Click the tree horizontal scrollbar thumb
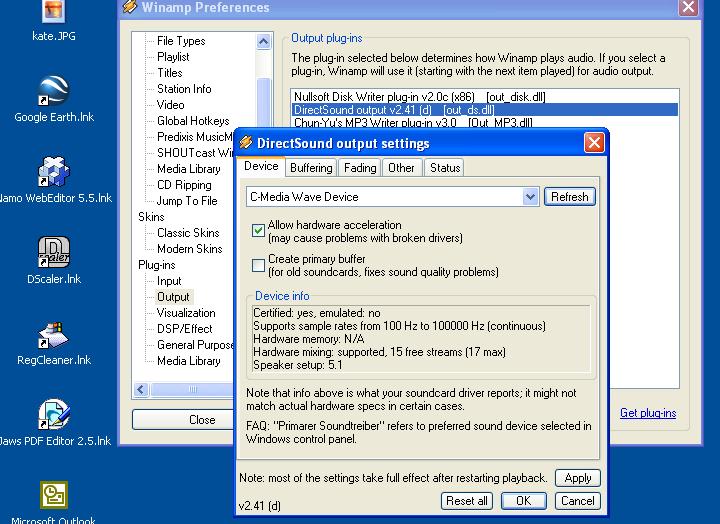This screenshot has height=524, width=720. coord(192,389)
